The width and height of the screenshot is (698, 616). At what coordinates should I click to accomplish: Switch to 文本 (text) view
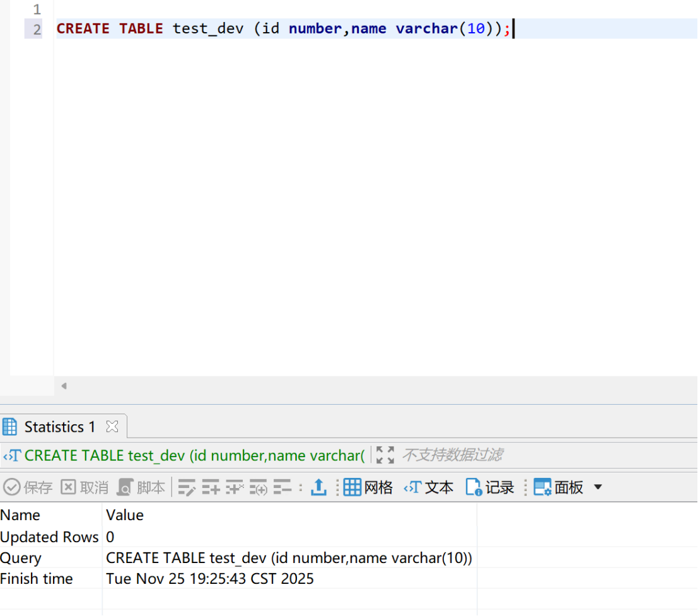click(429, 487)
